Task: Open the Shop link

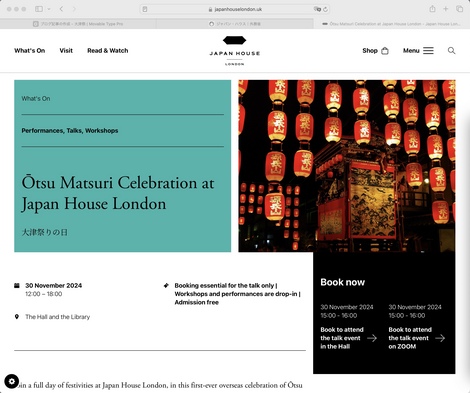Action: [370, 51]
